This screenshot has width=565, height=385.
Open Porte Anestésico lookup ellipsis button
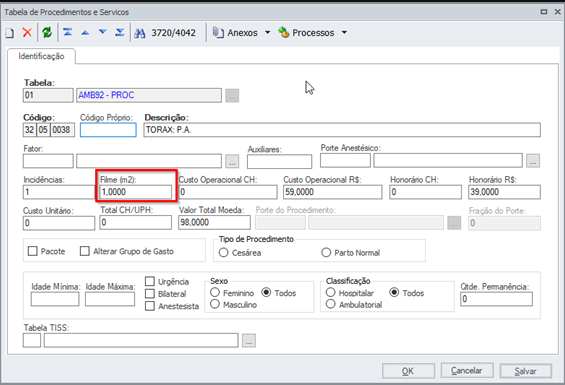click(x=533, y=160)
